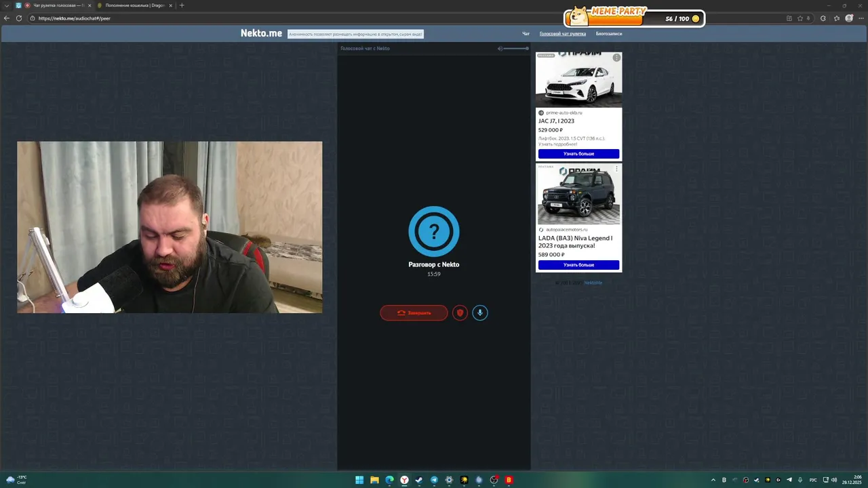Click Узнать больше under LADA Niva ad
Image resolution: width=868 pixels, height=488 pixels.
[578, 265]
